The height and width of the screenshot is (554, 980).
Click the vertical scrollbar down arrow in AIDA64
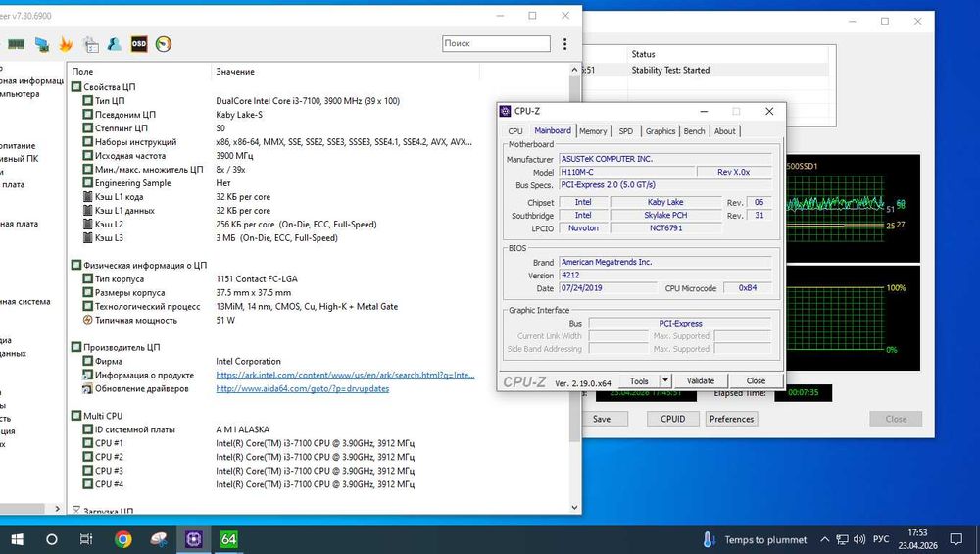[x=575, y=508]
